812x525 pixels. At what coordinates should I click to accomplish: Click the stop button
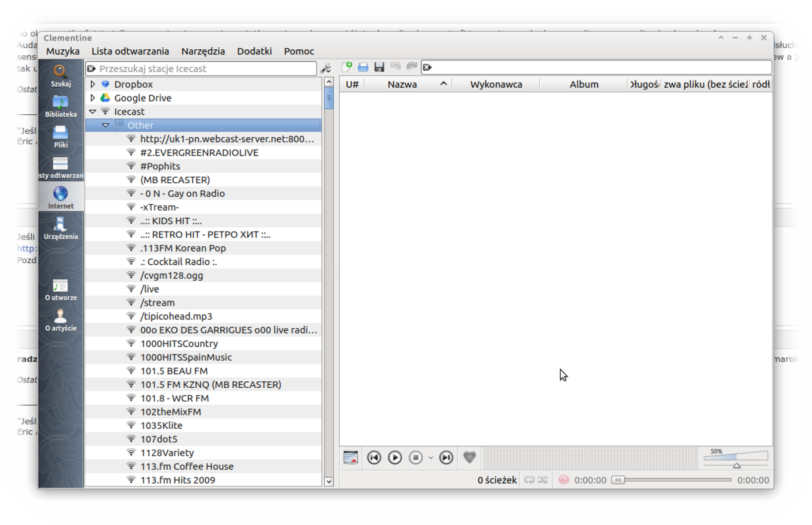(416, 457)
